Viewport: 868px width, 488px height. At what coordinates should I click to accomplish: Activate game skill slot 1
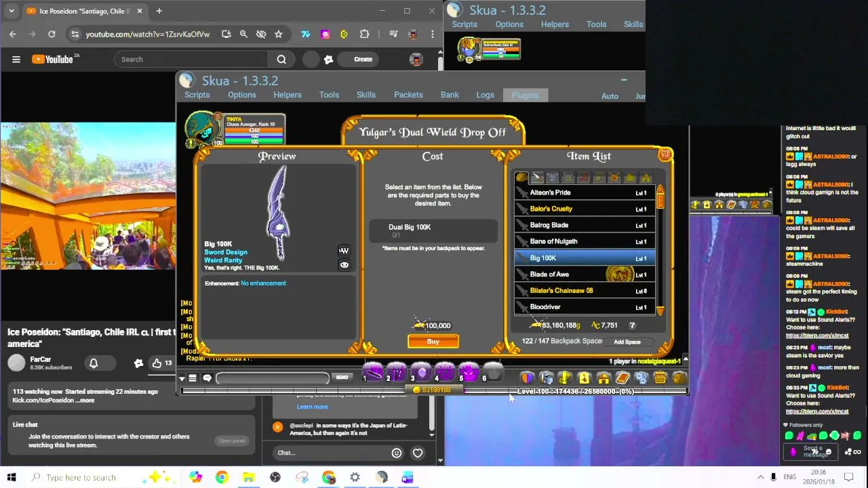[x=372, y=372]
